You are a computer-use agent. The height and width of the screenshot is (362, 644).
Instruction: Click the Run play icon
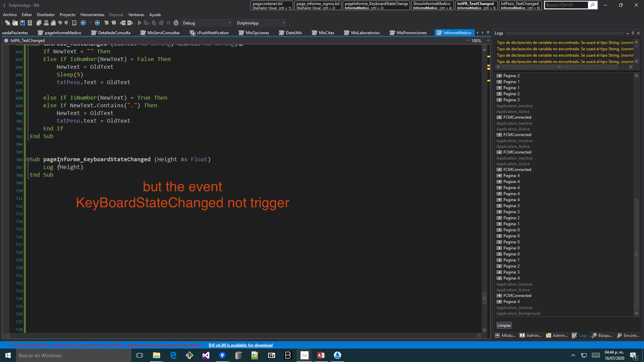140,23
